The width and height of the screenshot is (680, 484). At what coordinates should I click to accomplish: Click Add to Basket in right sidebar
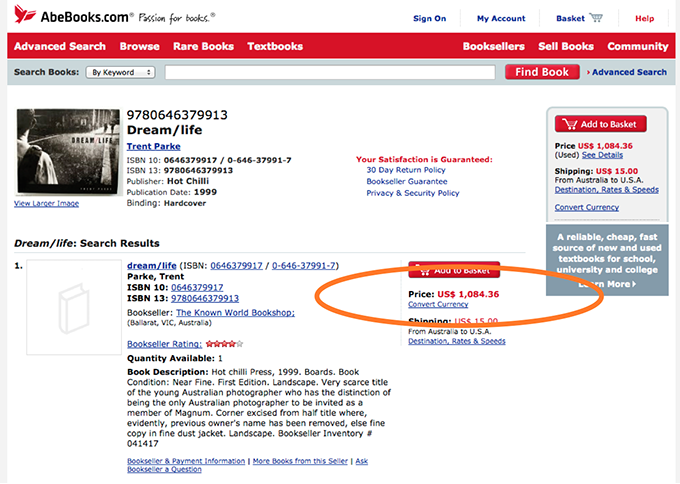pyautogui.click(x=600, y=124)
